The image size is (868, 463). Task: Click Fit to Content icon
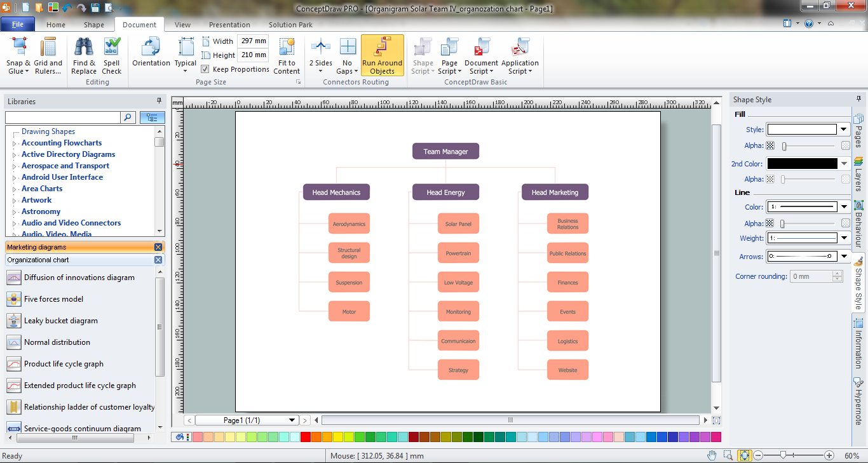287,48
